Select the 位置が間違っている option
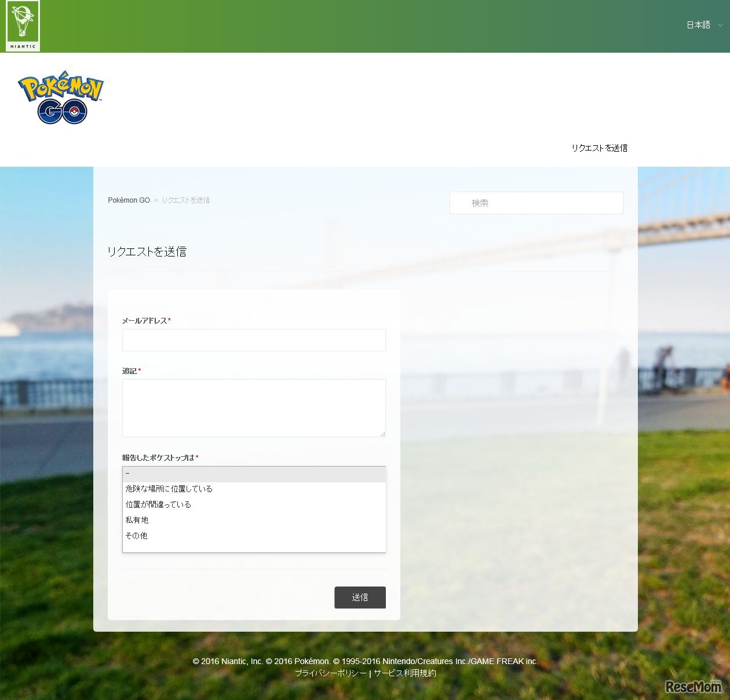 [x=158, y=504]
